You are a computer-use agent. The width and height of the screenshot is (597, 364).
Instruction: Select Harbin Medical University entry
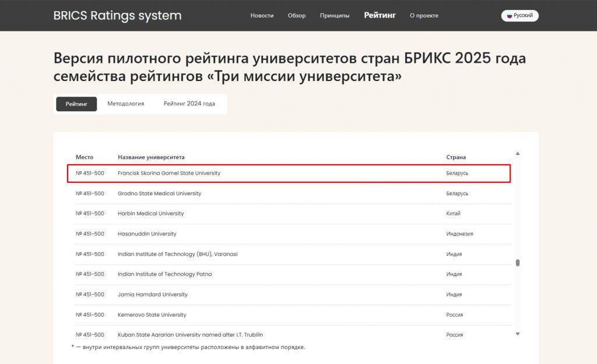click(x=150, y=214)
